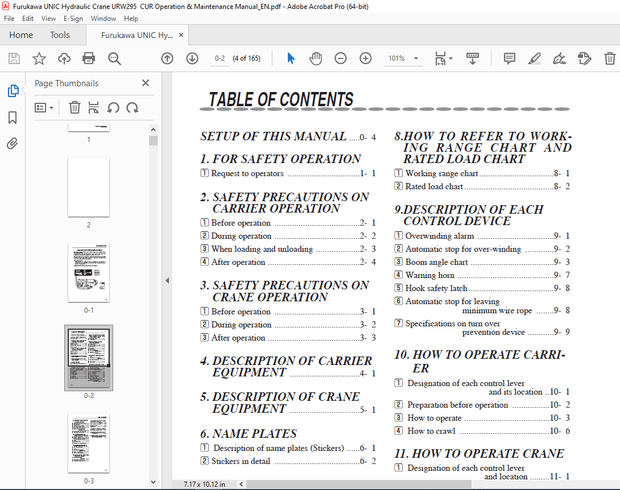The height and width of the screenshot is (490, 620).
Task: Click 'Overwinding alarm' entry
Action: pos(482,236)
